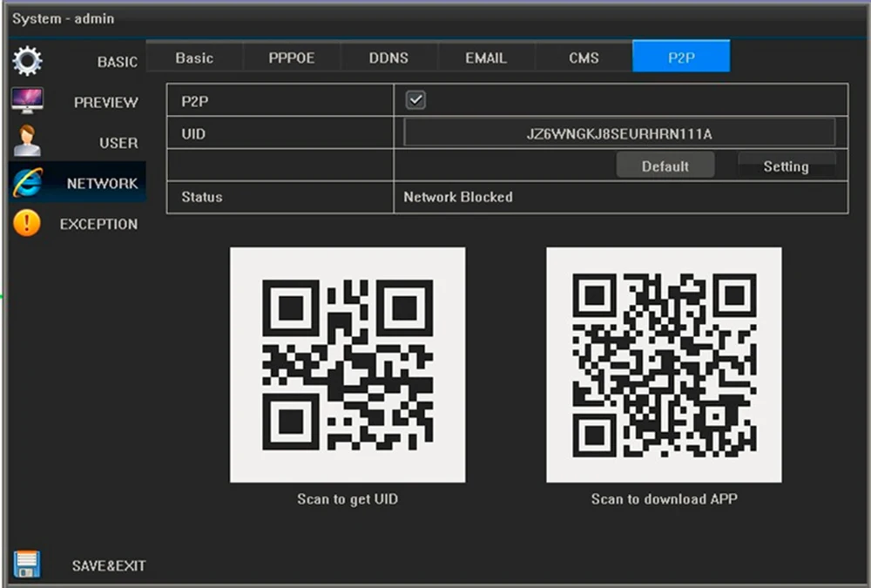Click the P2P row label

(x=195, y=102)
